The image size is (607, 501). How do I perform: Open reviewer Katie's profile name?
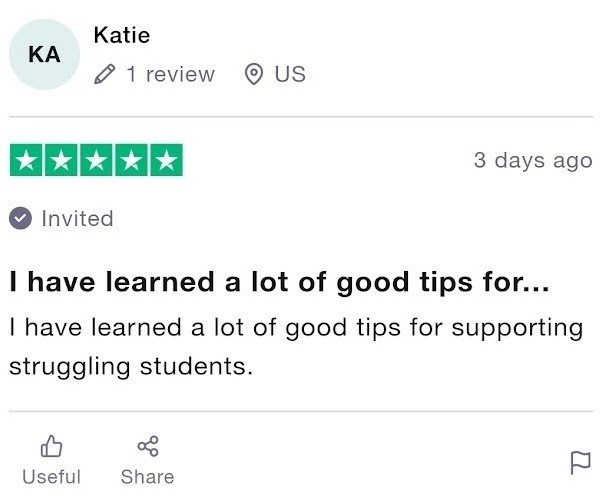[x=121, y=35]
